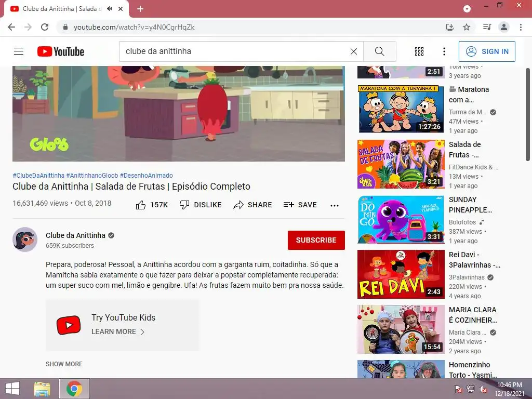Viewport: 532px width, 399px height.
Task: Open Chrome media controls
Action: click(x=487, y=27)
